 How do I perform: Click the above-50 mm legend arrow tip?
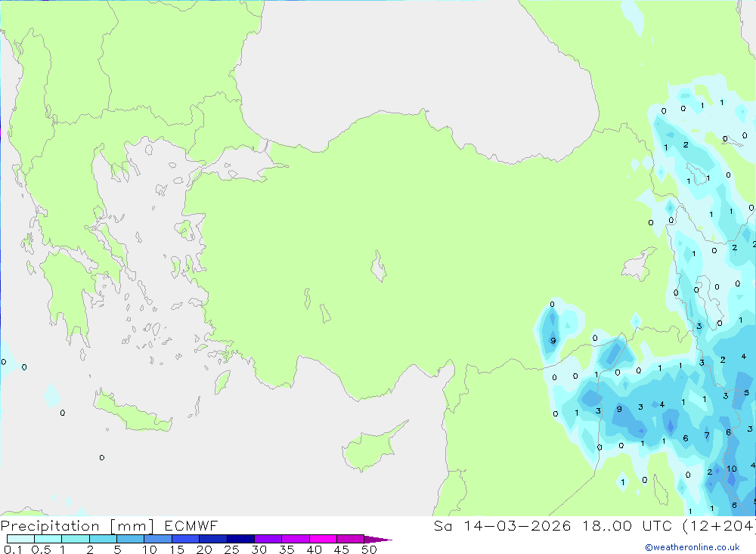tap(378, 540)
